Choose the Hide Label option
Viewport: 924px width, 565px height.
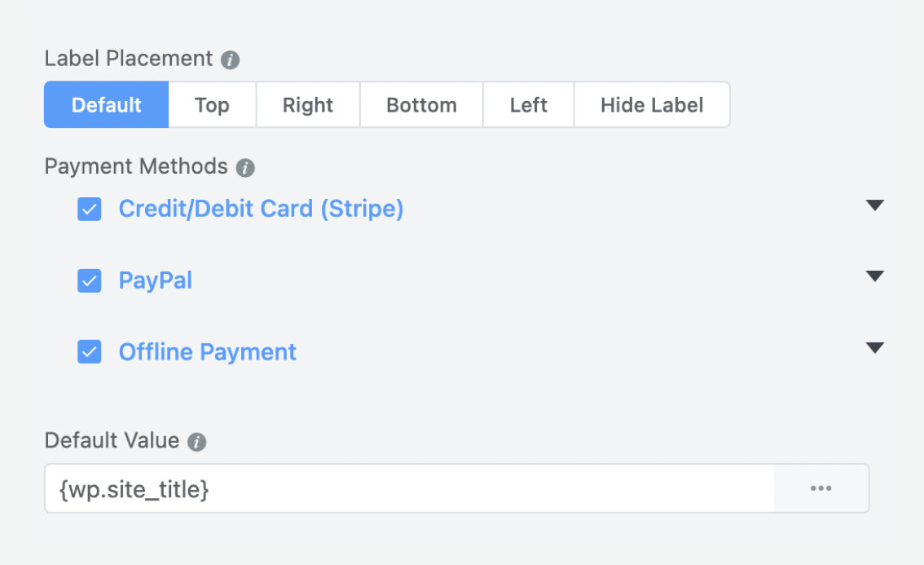coord(652,105)
